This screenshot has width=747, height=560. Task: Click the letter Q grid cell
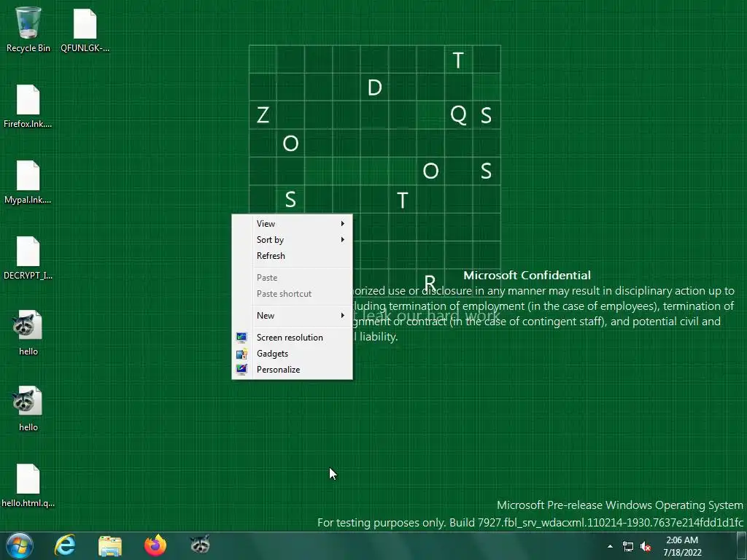pos(458,114)
